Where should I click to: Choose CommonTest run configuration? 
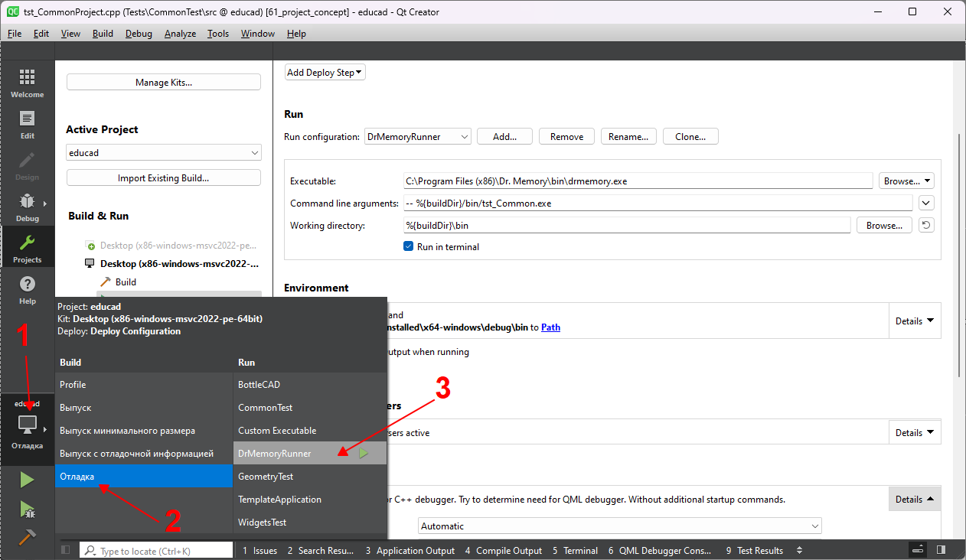pyautogui.click(x=310, y=408)
